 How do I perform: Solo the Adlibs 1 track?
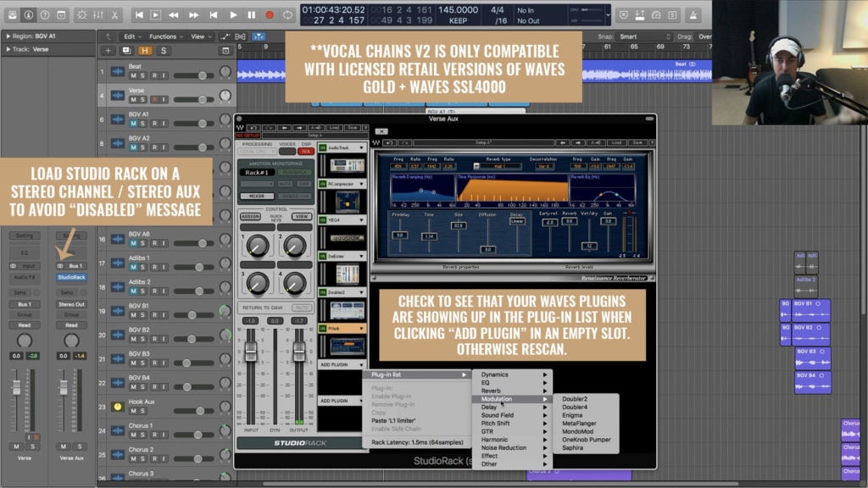[x=142, y=267]
